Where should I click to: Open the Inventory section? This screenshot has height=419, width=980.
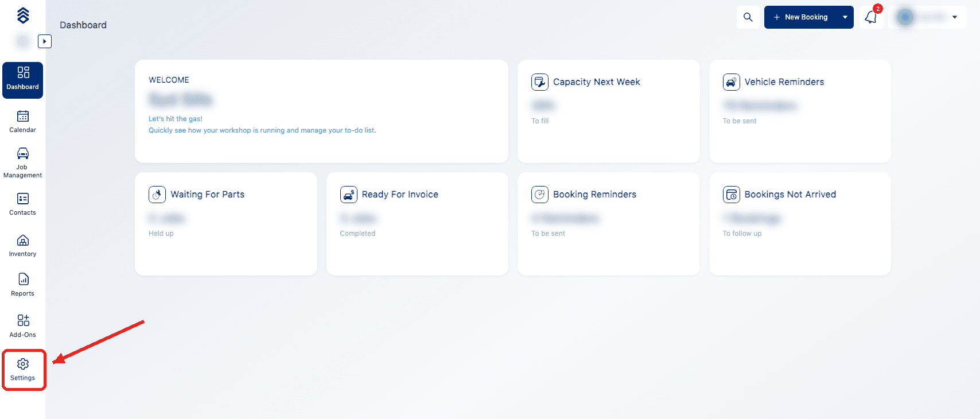point(22,246)
